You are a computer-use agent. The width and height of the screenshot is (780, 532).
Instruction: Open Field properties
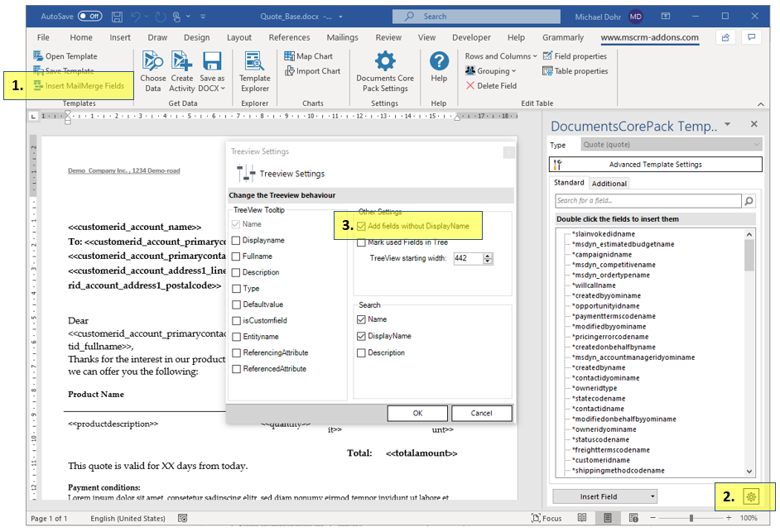575,56
